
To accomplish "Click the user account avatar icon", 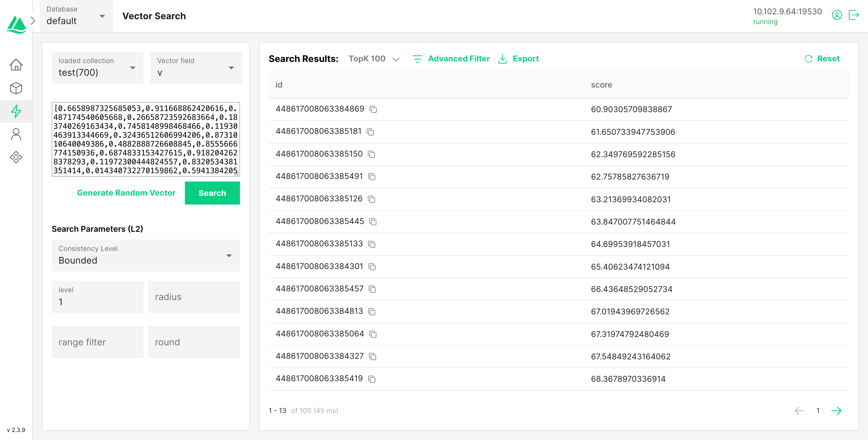I will tap(837, 15).
